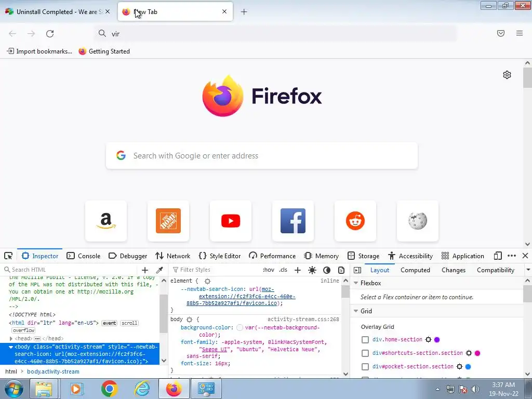Open the Wikipedia shortcut tile
The height and width of the screenshot is (399, 532).
tap(418, 221)
